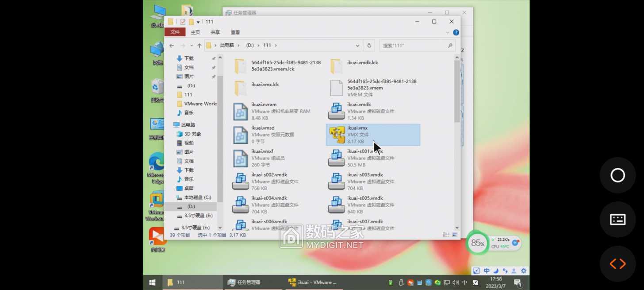Open the address bar history dropdown

[357, 45]
